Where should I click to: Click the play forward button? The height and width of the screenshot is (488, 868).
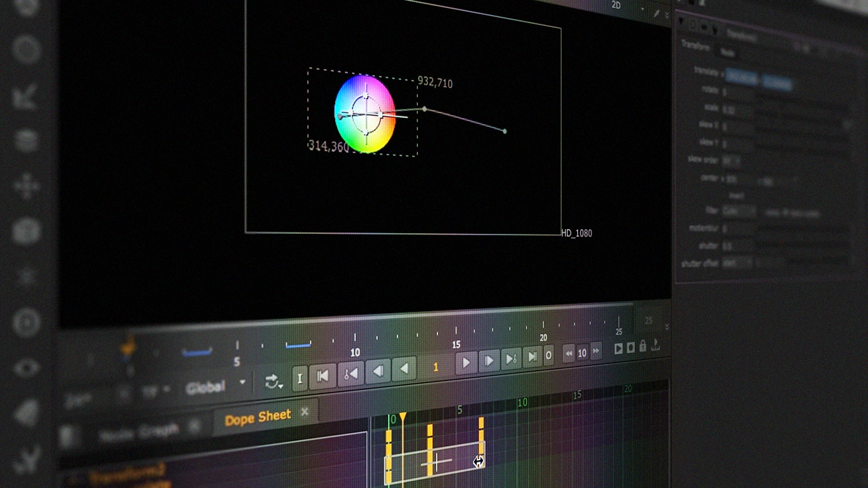click(x=466, y=363)
